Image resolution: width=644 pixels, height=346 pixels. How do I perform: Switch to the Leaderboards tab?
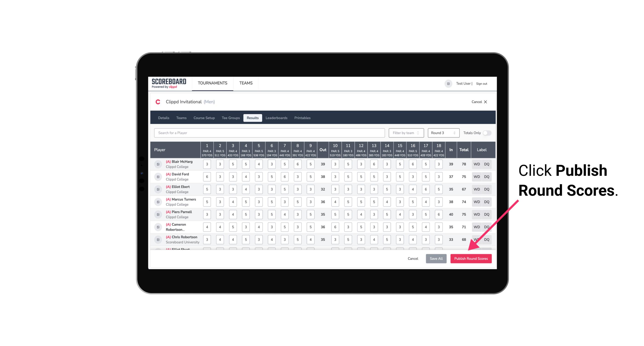click(x=276, y=118)
